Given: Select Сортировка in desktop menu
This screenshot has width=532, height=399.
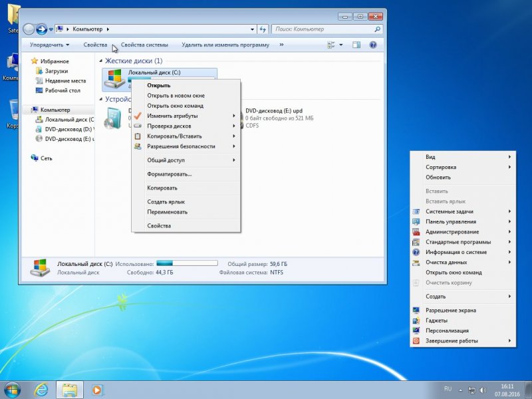Looking at the screenshot, I should [463, 167].
